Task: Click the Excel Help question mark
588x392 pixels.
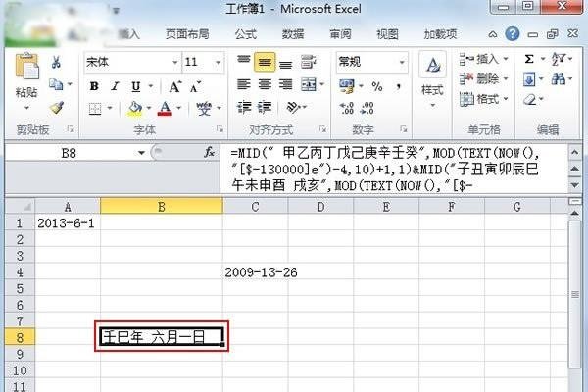Action: click(513, 34)
